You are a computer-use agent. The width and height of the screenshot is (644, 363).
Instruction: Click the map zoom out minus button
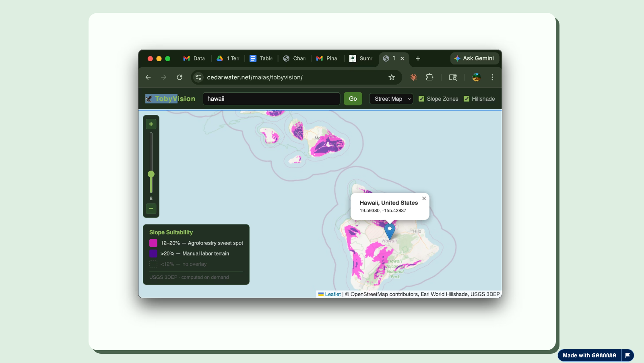[151, 209]
